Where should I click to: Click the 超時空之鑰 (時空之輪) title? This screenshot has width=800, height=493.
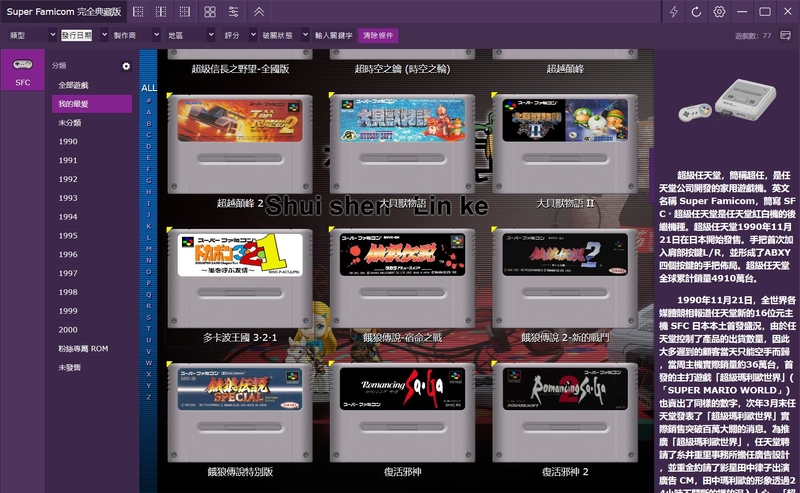[x=403, y=69]
